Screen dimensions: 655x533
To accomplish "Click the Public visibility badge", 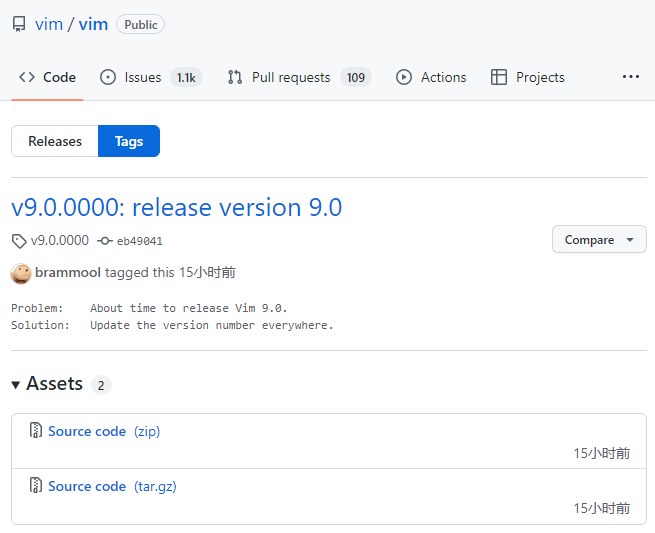I will tap(140, 24).
